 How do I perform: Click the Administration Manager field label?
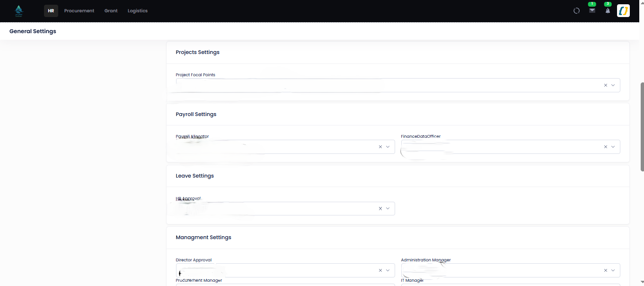coord(426,260)
